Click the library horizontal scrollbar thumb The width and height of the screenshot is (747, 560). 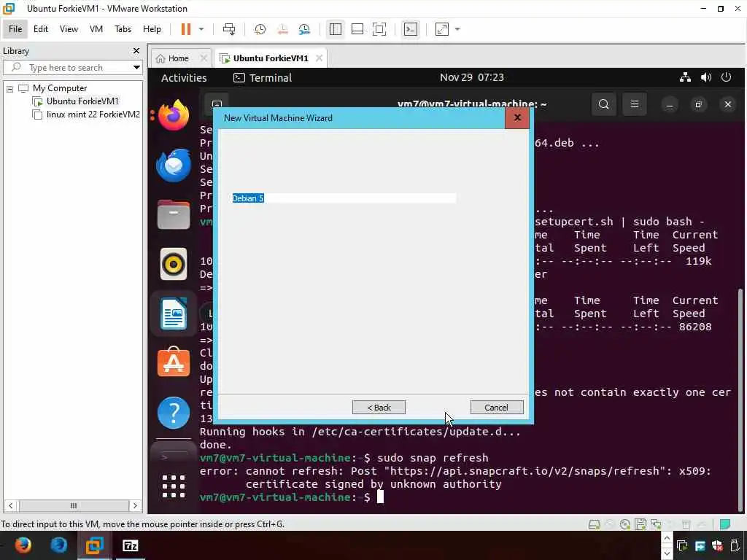74,505
